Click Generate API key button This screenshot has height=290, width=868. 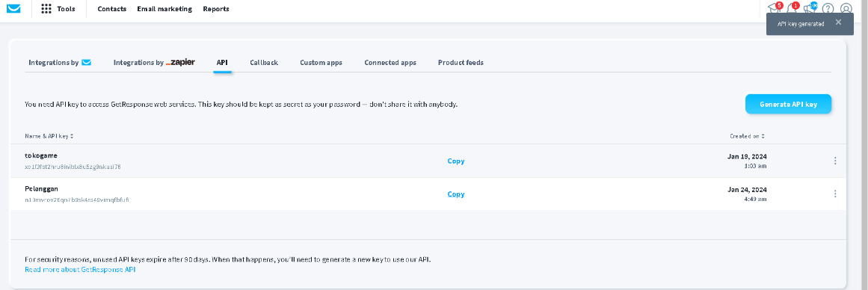[x=788, y=104]
